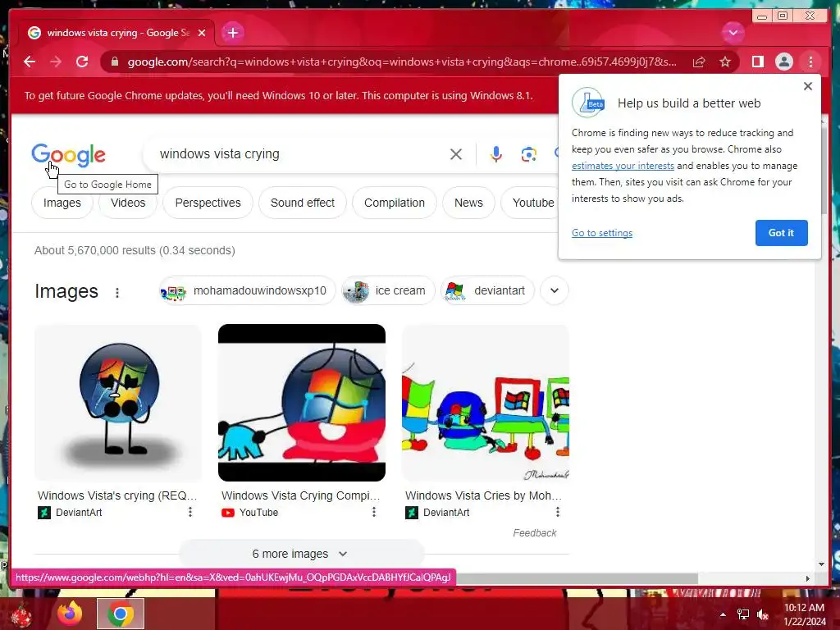The image size is (840, 630).
Task: Click About 5,670,000 results text
Action: point(135,250)
